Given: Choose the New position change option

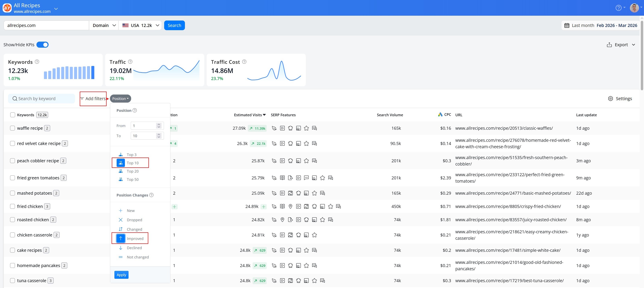Looking at the screenshot, I should click(127, 210).
